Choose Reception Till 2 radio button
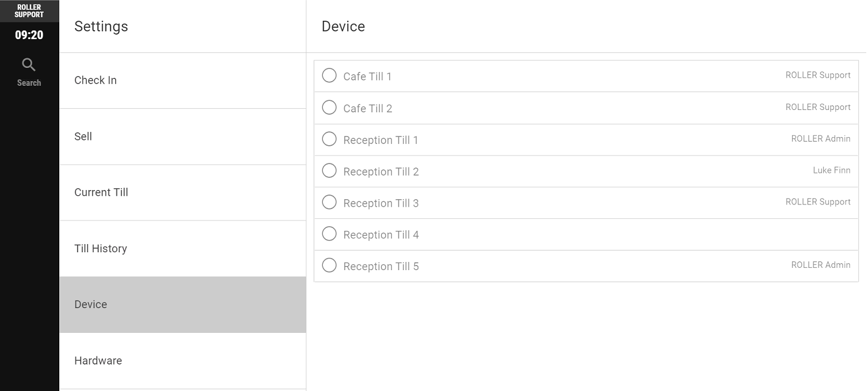868x391 pixels. pos(329,170)
